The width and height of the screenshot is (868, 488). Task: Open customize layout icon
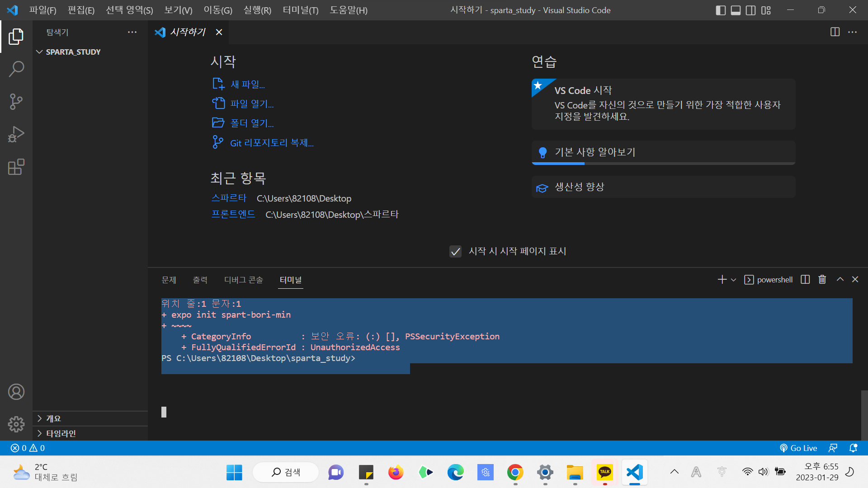tap(766, 10)
